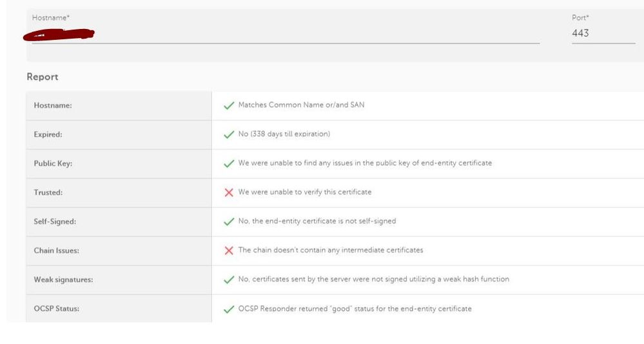Click the Port field showing 443
This screenshot has width=644, height=344.
point(602,33)
